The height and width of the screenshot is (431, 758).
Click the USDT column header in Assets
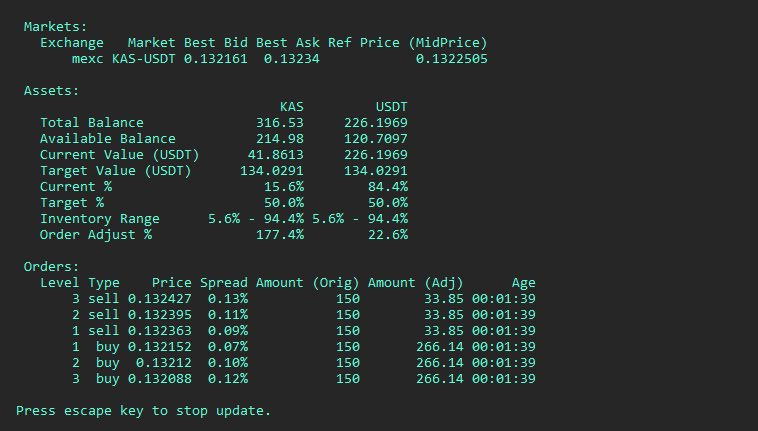pyautogui.click(x=392, y=107)
